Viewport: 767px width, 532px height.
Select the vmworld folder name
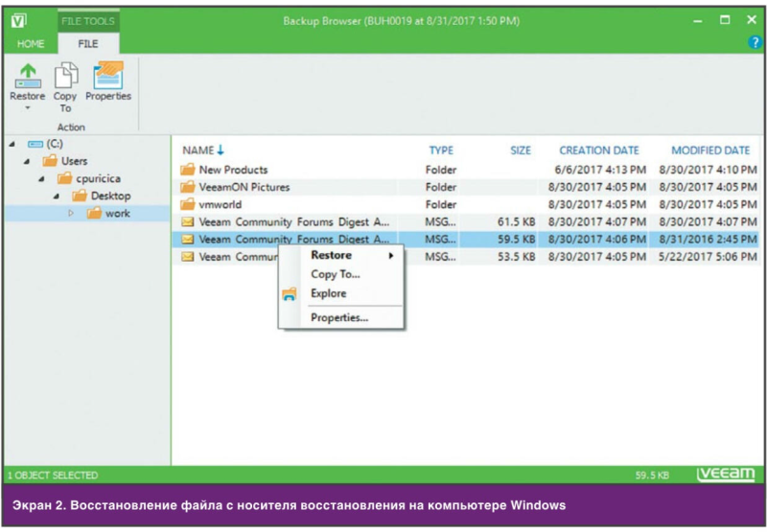(221, 204)
